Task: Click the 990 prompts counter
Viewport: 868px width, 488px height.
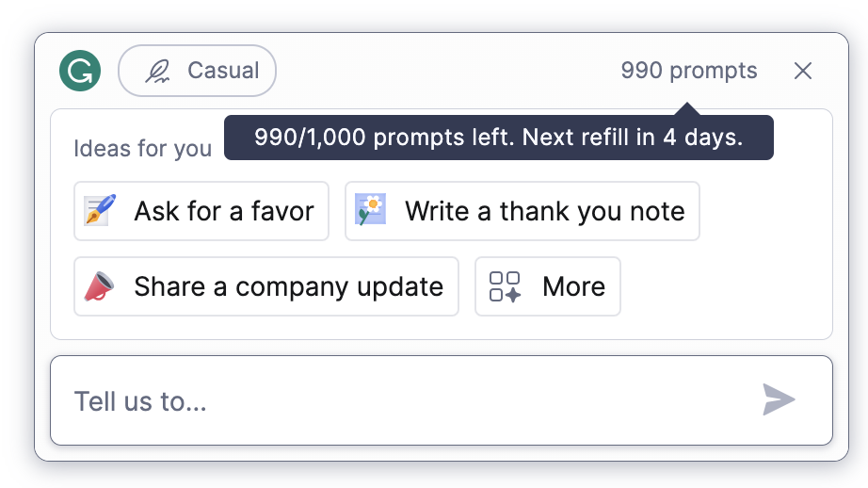Action: [x=688, y=71]
